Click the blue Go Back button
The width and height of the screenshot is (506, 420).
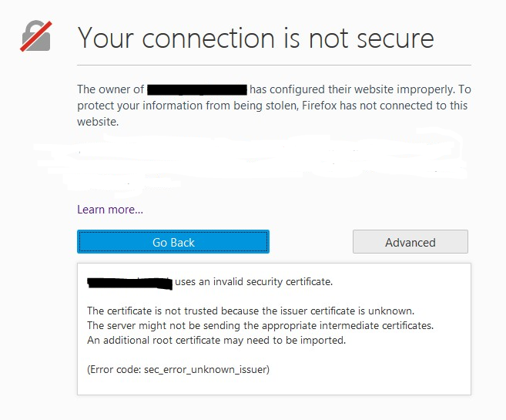pos(173,242)
